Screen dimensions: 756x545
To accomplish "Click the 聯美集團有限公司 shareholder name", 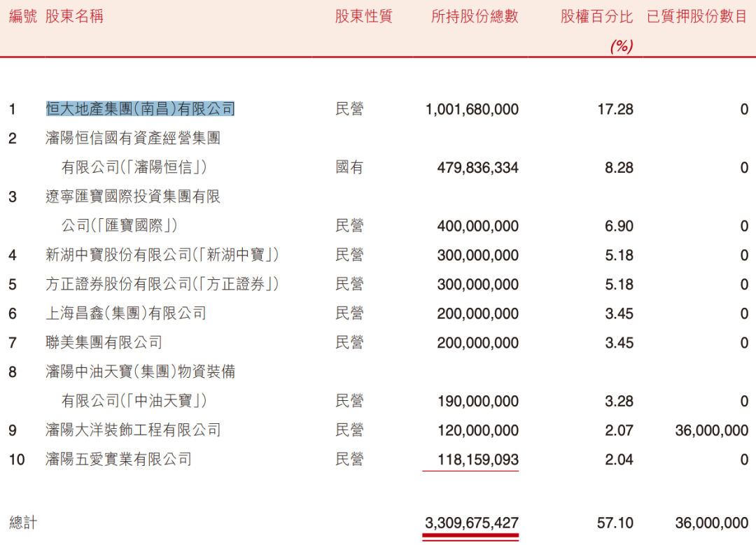I will pos(104,343).
